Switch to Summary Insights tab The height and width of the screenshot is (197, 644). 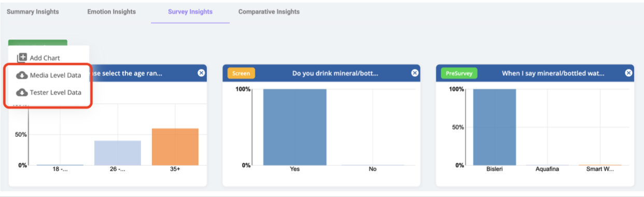(33, 12)
